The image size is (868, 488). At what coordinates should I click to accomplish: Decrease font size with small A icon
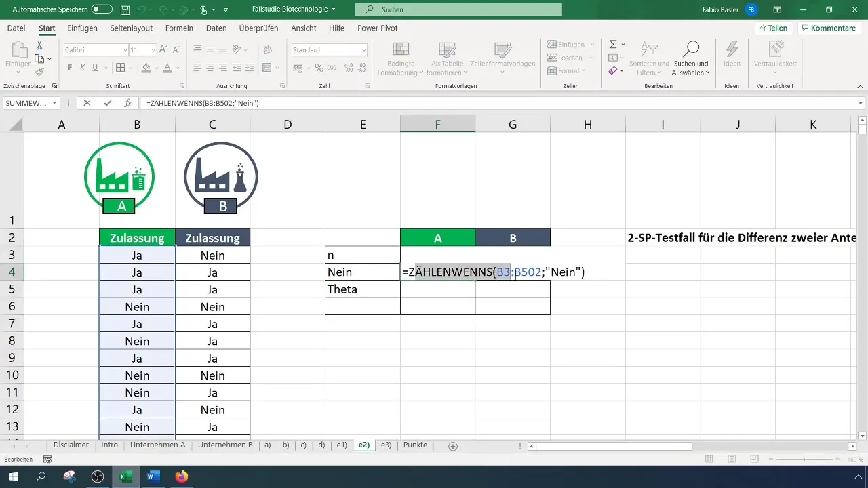tap(178, 50)
